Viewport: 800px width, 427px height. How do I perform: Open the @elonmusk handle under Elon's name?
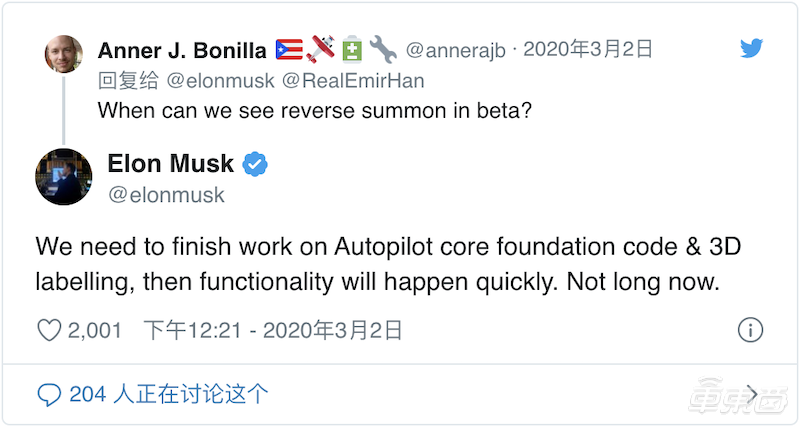pyautogui.click(x=166, y=195)
